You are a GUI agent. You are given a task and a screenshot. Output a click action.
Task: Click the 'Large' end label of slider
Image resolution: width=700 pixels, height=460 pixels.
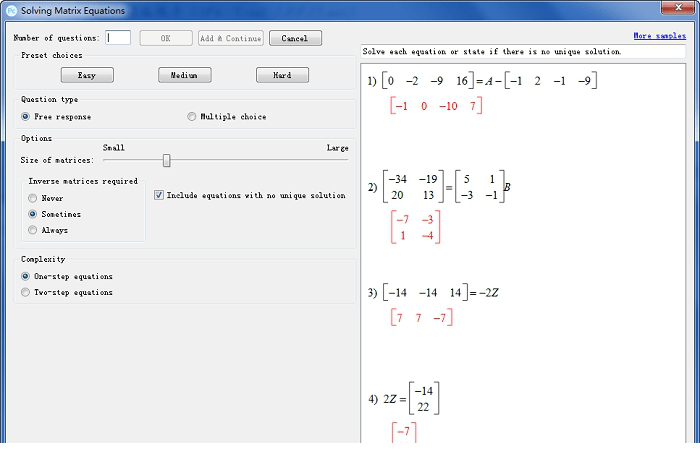pos(338,148)
